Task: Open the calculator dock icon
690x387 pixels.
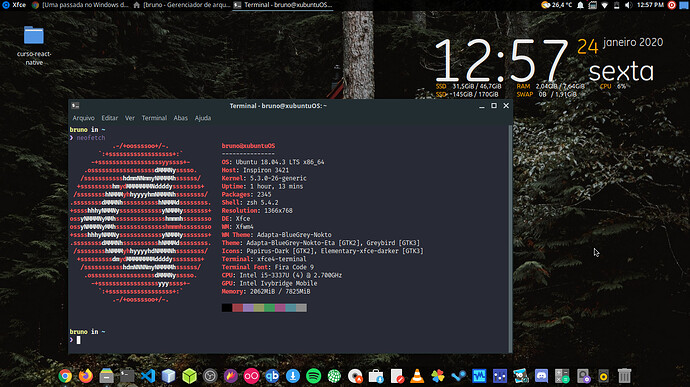Action: (x=562, y=376)
